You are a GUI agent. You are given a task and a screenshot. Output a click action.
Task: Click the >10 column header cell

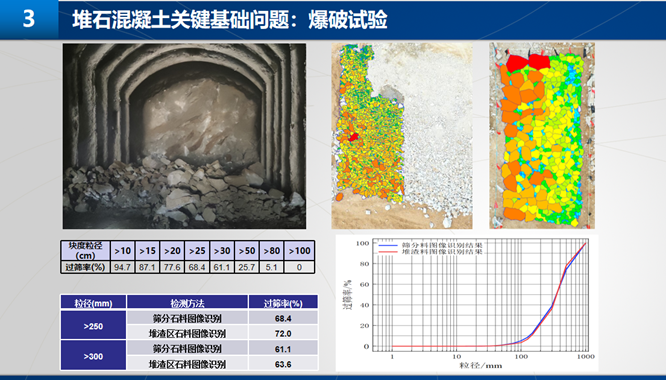pos(122,251)
